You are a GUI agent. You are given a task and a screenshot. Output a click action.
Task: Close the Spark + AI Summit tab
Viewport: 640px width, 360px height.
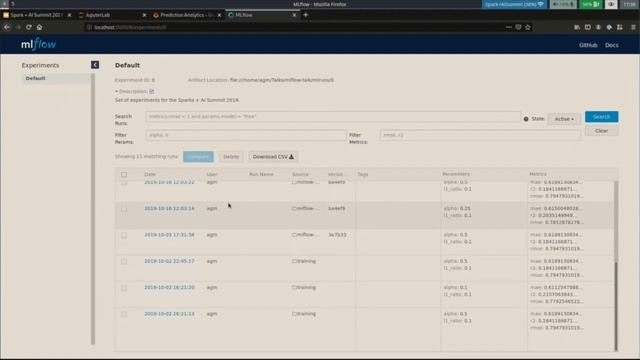[x=69, y=15]
